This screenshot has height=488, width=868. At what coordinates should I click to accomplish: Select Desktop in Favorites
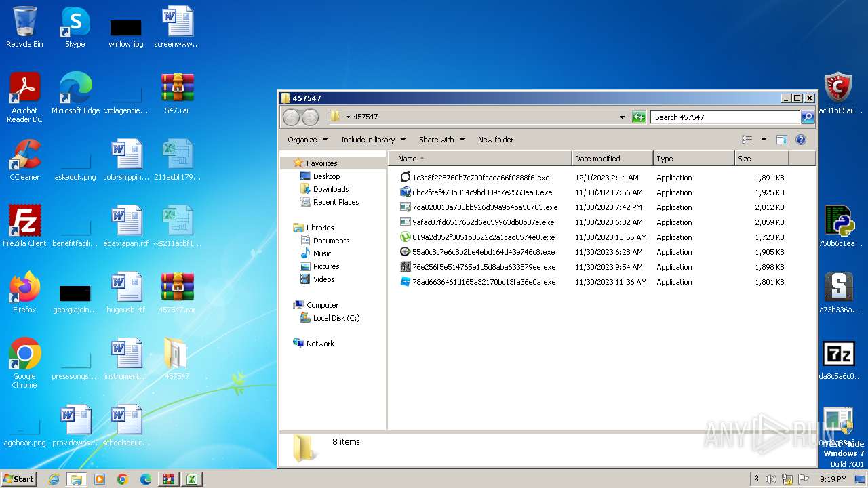(326, 176)
